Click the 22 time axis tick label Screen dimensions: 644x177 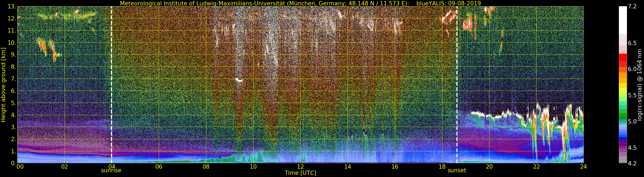coord(536,166)
